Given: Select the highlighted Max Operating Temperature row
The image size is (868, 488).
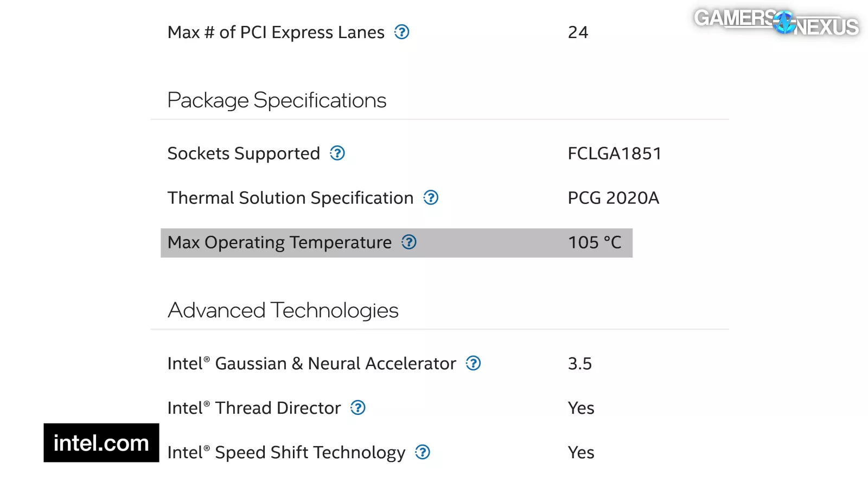Looking at the screenshot, I should tap(396, 243).
